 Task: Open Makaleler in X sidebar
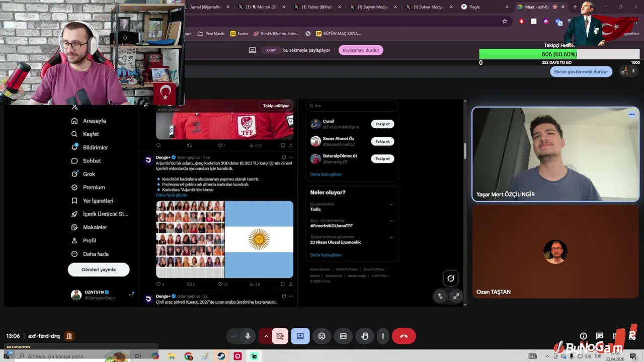89,227
